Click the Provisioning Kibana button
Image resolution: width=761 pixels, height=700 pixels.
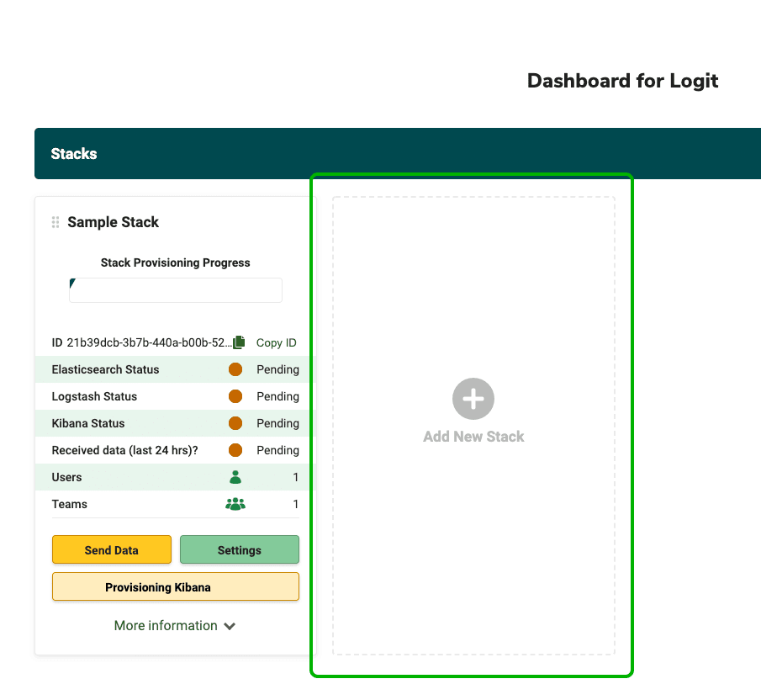(x=176, y=587)
